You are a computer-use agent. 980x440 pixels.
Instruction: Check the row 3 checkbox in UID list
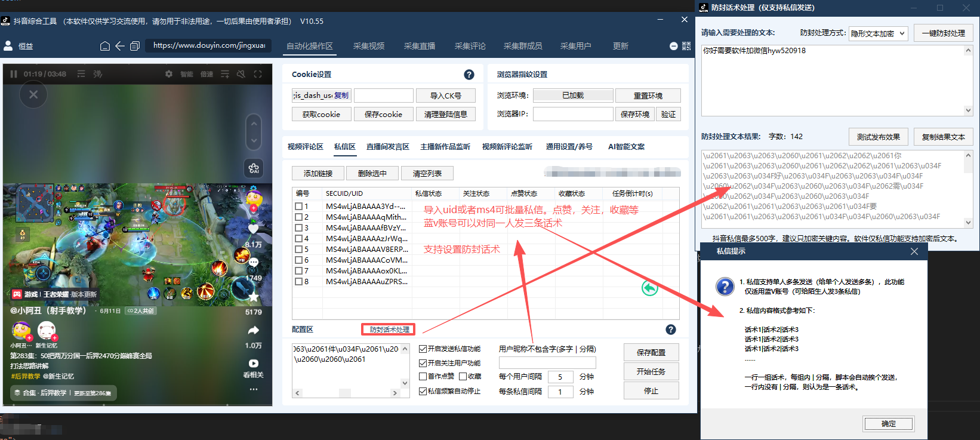point(299,227)
